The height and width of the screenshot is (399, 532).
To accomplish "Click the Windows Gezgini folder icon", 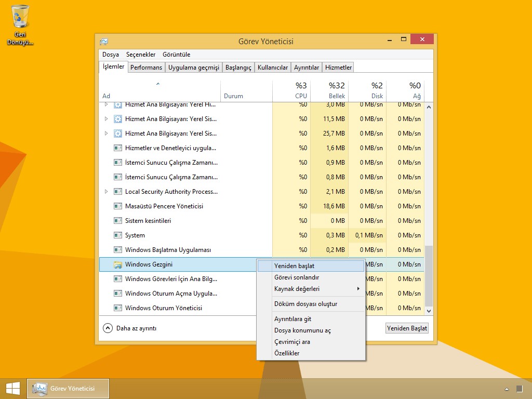I will (x=118, y=264).
